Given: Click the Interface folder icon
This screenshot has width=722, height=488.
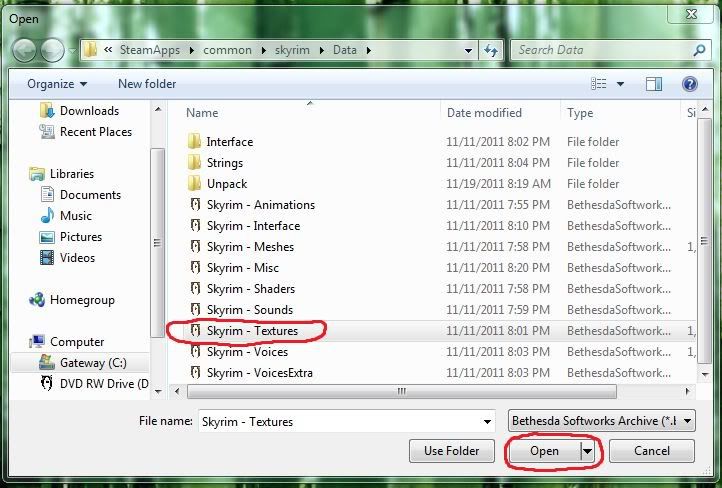Looking at the screenshot, I should point(194,141).
